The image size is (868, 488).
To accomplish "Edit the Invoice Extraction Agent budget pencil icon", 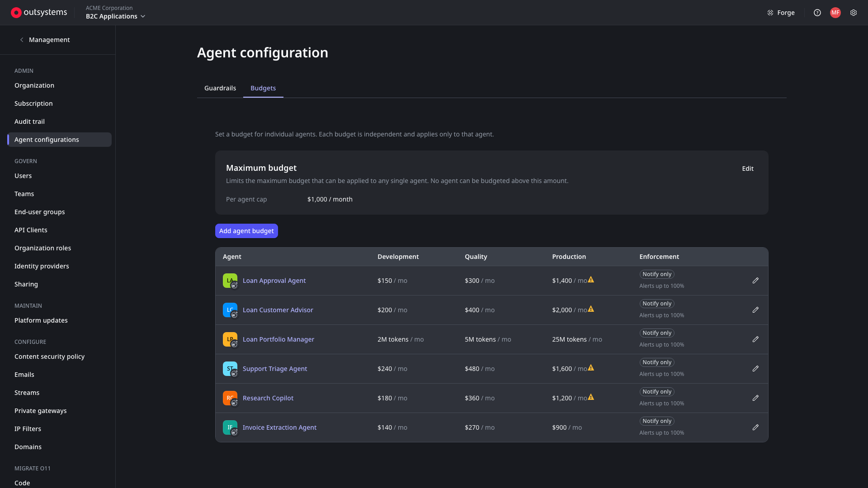I will (x=755, y=427).
